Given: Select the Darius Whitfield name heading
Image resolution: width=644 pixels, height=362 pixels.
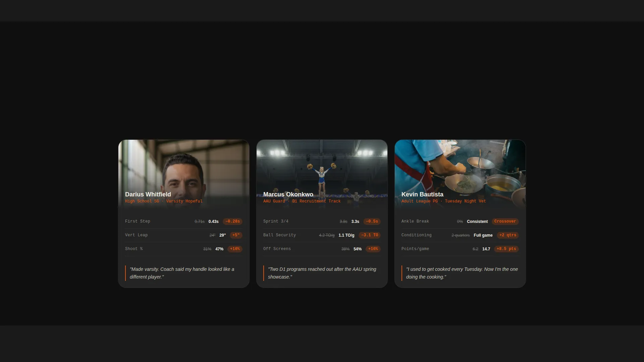Looking at the screenshot, I should pyautogui.click(x=148, y=194).
